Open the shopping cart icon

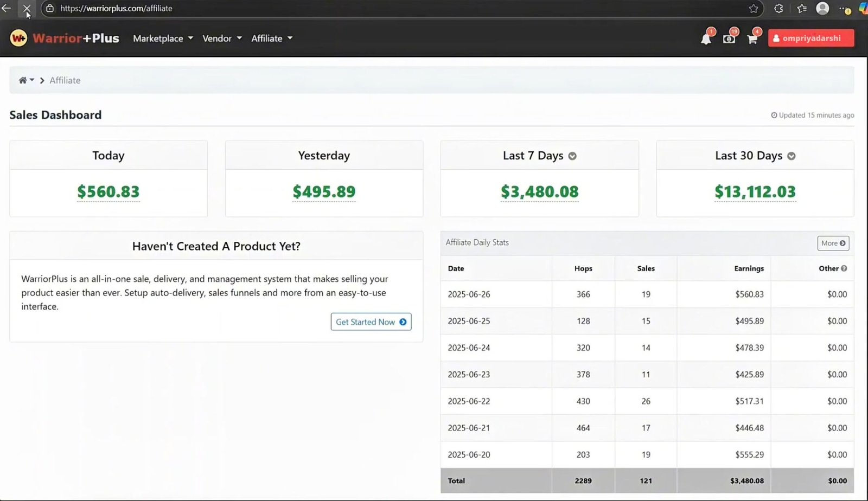[x=752, y=38]
